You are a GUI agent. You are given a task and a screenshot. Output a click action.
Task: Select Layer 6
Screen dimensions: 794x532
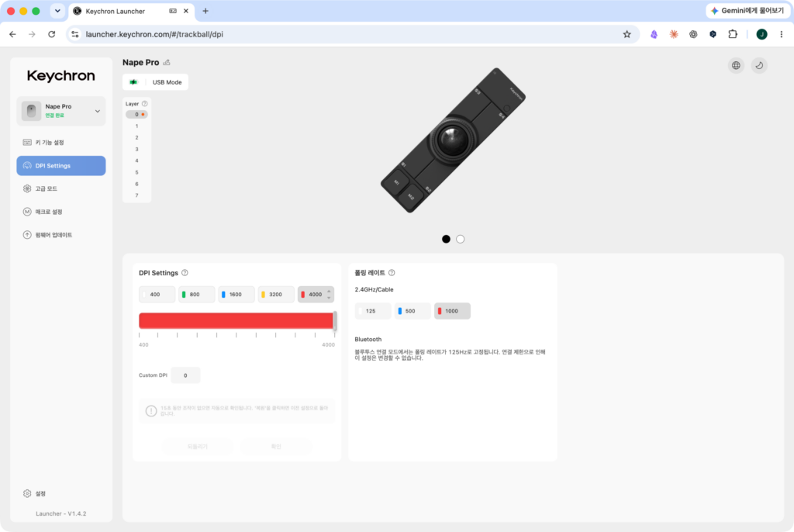136,184
